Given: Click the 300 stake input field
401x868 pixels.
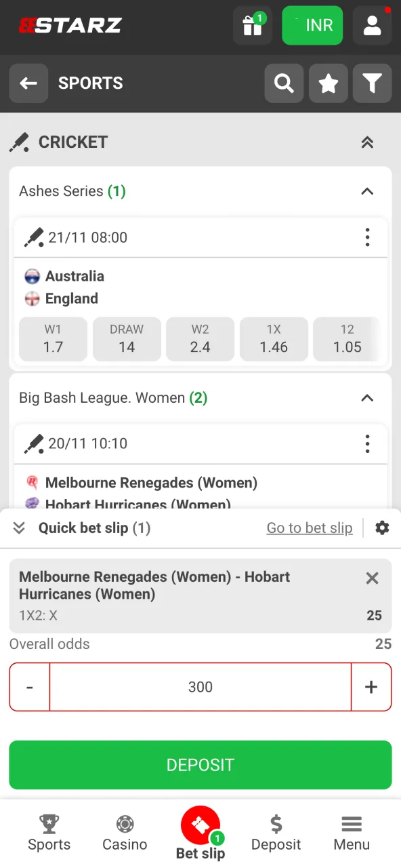Looking at the screenshot, I should (x=200, y=687).
